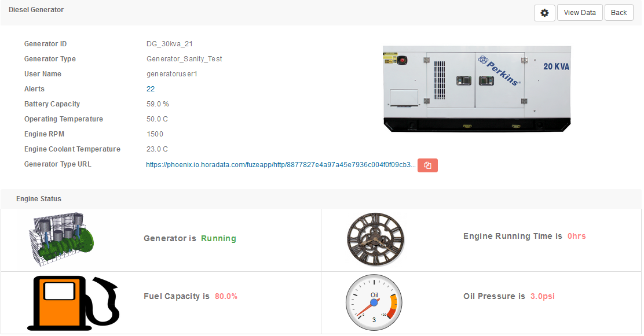Click the Engine Coolant Temperature label

click(72, 149)
